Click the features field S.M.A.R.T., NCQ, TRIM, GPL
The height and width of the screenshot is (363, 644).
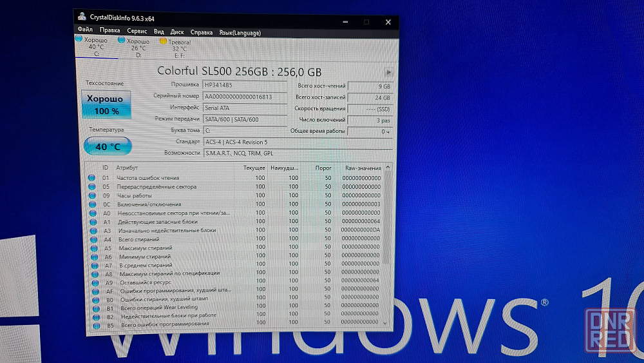298,153
